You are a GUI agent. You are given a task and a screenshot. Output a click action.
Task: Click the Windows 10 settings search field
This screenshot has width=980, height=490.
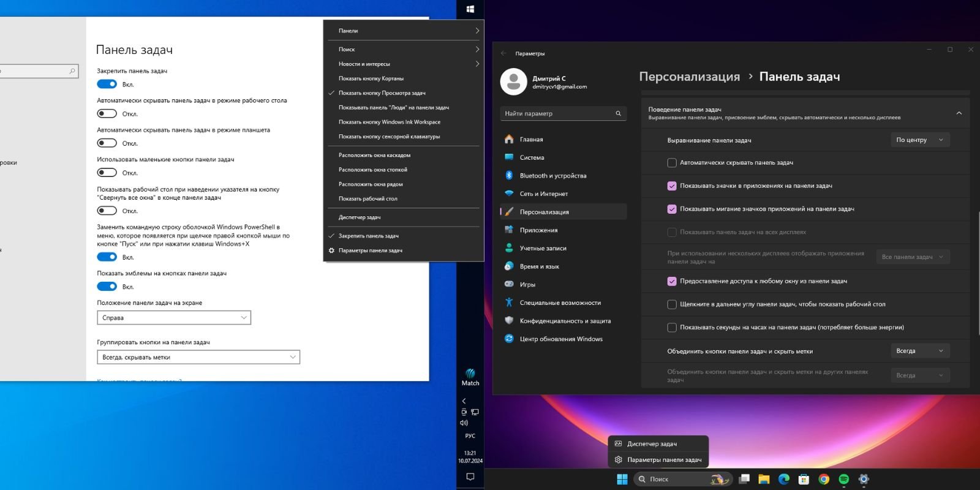pos(38,71)
